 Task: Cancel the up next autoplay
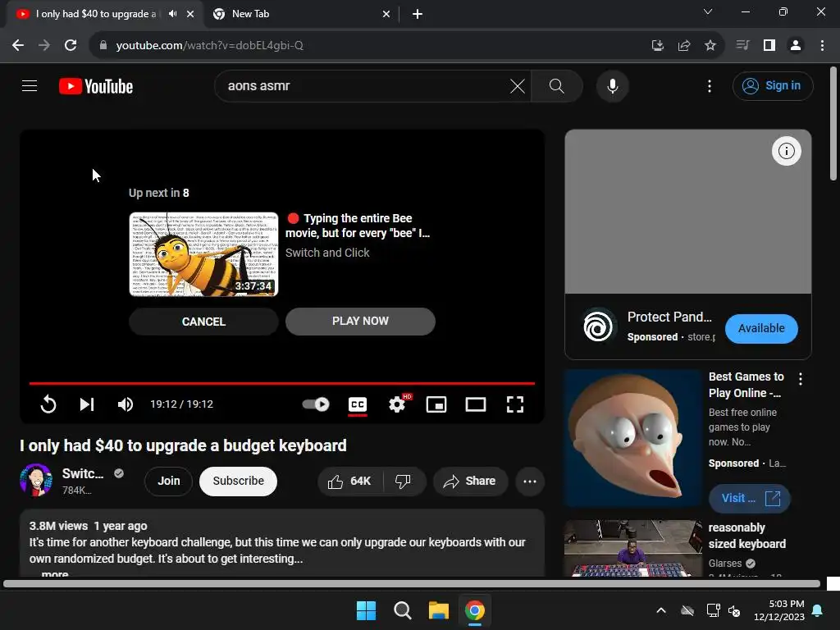(x=203, y=322)
